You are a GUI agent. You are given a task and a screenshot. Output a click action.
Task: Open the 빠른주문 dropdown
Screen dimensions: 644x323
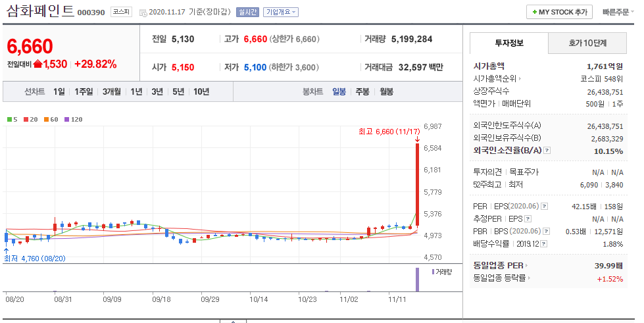(x=618, y=12)
